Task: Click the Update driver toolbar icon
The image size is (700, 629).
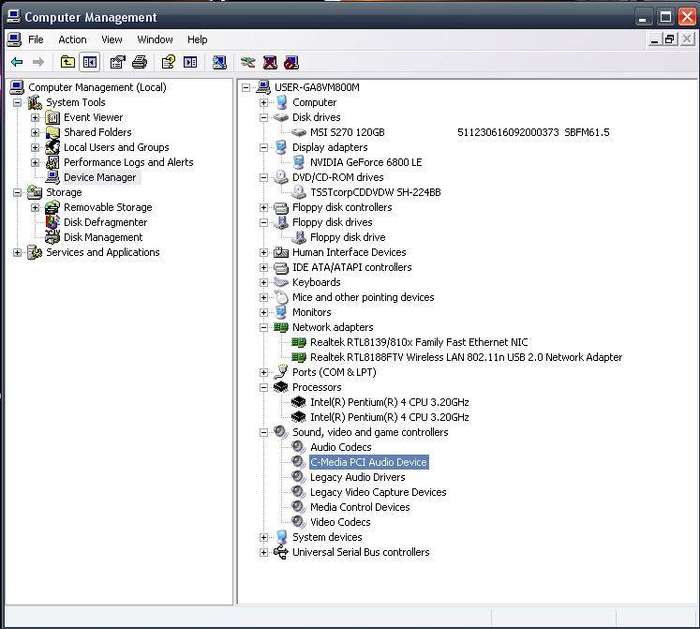Action: [248, 62]
